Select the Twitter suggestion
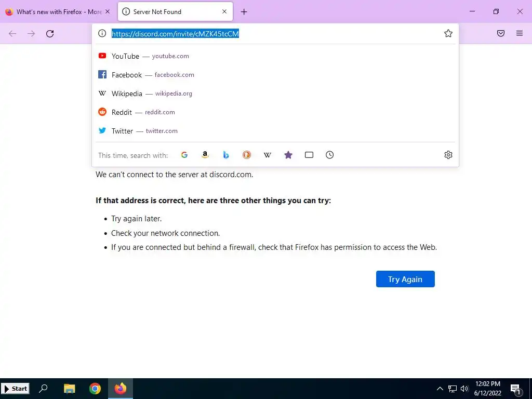The image size is (532, 399). pyautogui.click(x=275, y=130)
